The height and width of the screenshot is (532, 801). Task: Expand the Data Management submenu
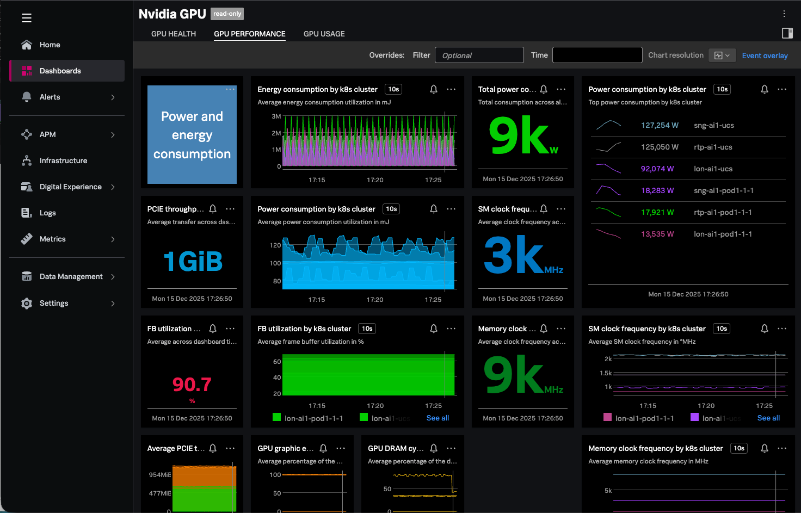[x=113, y=276]
